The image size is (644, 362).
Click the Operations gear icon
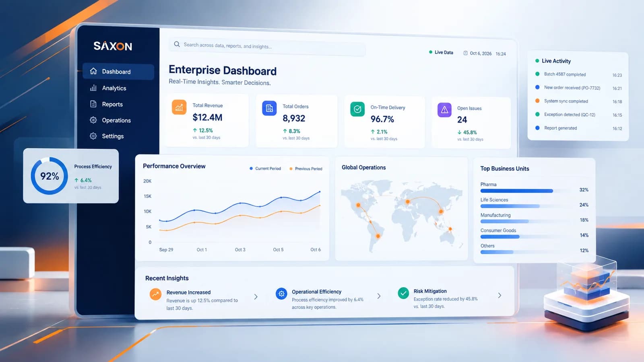coord(93,120)
